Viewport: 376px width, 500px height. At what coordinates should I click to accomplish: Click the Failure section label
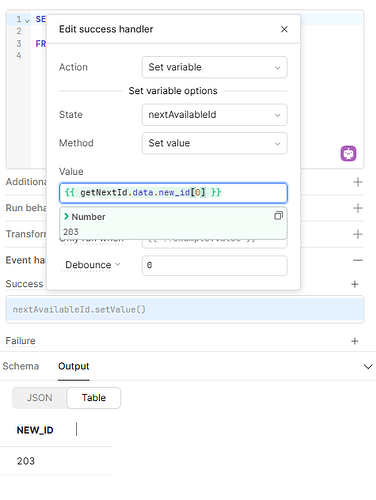(20, 341)
